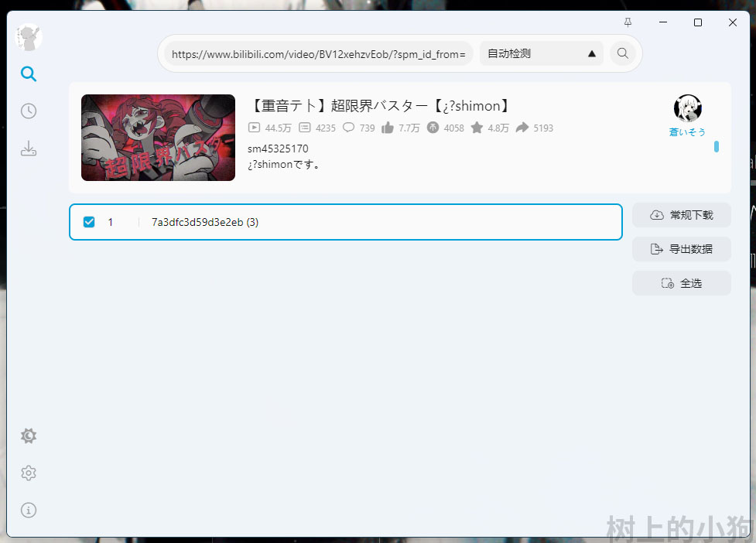Click the magnifier search button beside the dropdown
The image size is (756, 543).
pyautogui.click(x=623, y=54)
